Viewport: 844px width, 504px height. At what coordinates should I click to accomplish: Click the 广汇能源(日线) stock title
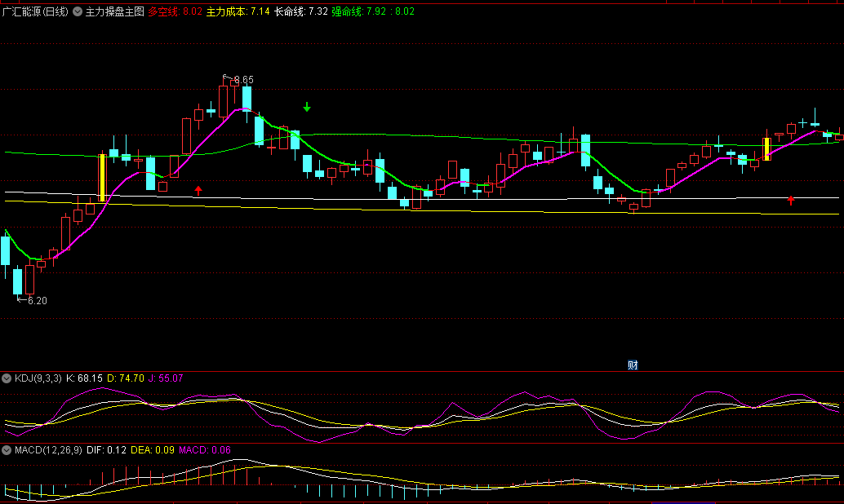click(x=36, y=12)
